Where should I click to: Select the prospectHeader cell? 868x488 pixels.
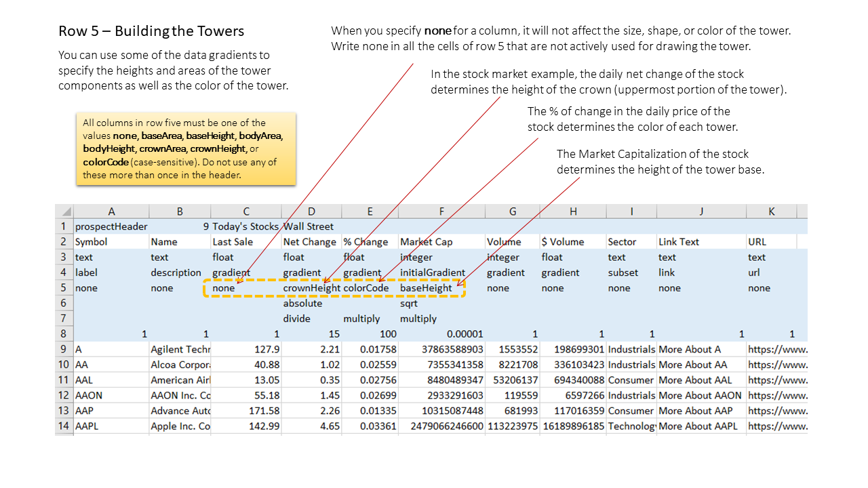[111, 226]
